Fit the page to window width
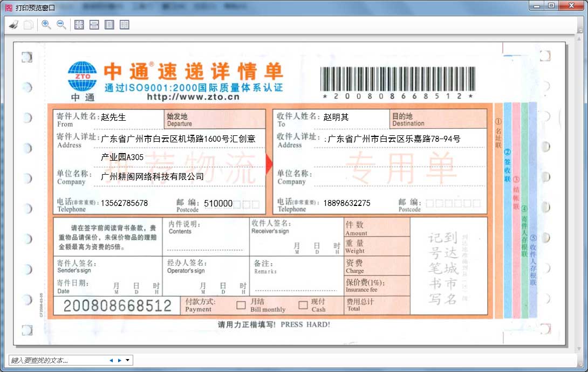 [x=94, y=25]
